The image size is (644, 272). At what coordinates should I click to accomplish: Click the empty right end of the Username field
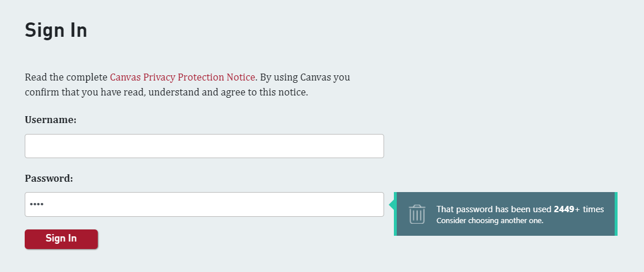tap(362, 146)
